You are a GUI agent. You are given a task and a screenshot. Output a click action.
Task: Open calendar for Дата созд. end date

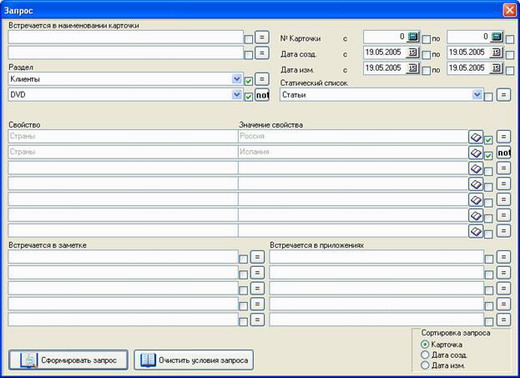[x=496, y=52]
